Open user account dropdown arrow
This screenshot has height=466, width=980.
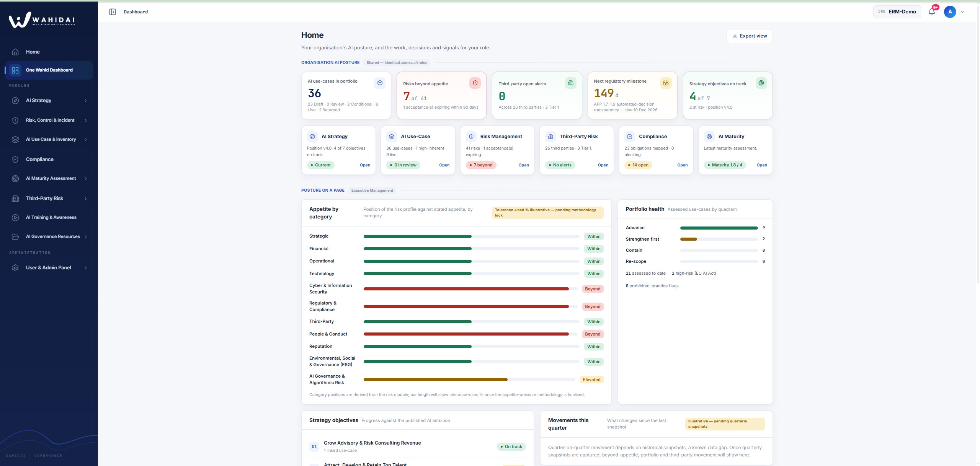pyautogui.click(x=962, y=12)
